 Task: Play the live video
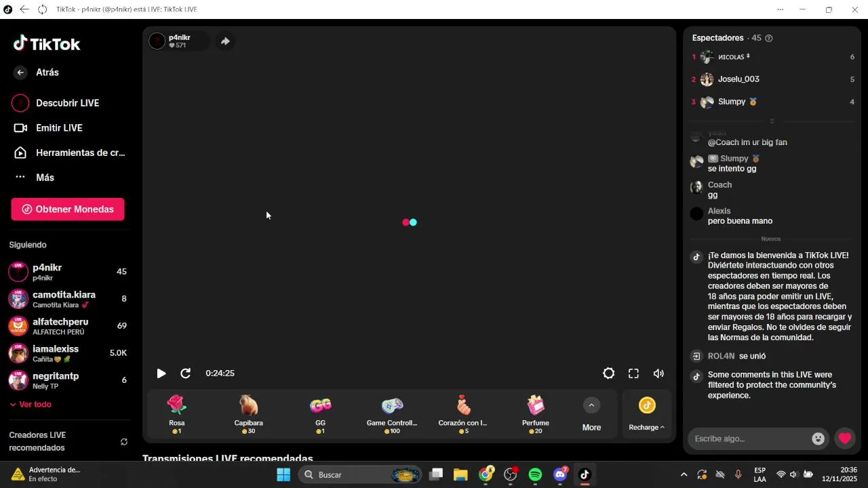pyautogui.click(x=161, y=373)
